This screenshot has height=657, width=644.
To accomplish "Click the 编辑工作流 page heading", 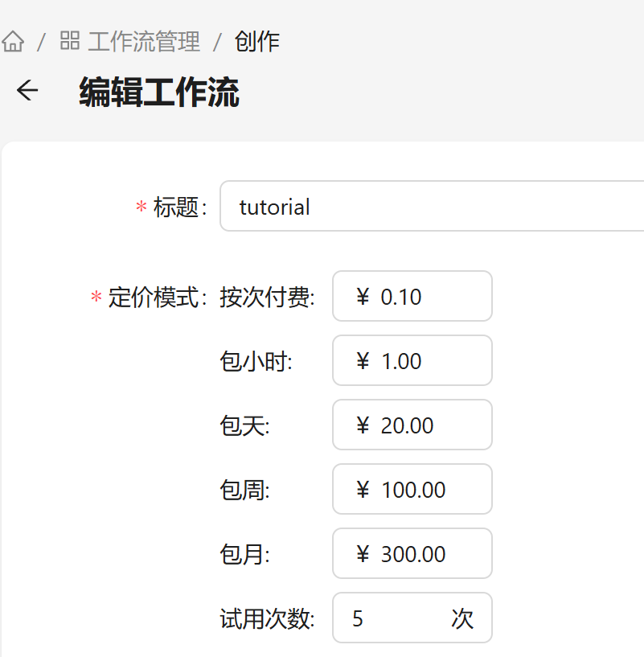I will (x=159, y=92).
